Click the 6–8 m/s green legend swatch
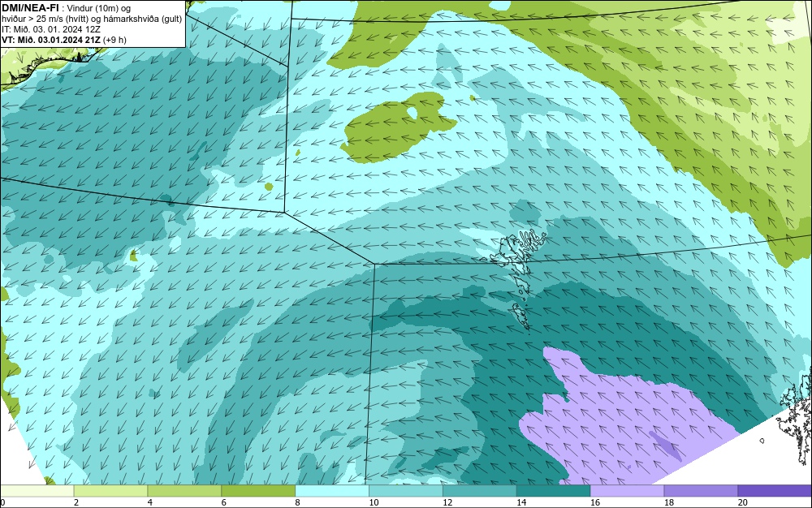This screenshot has height=508, width=812. [258, 491]
